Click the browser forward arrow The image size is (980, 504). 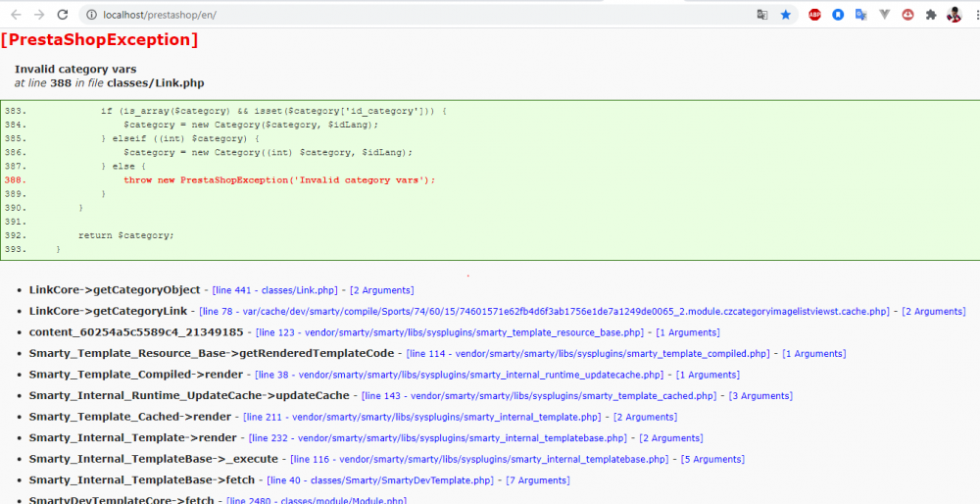click(x=39, y=15)
